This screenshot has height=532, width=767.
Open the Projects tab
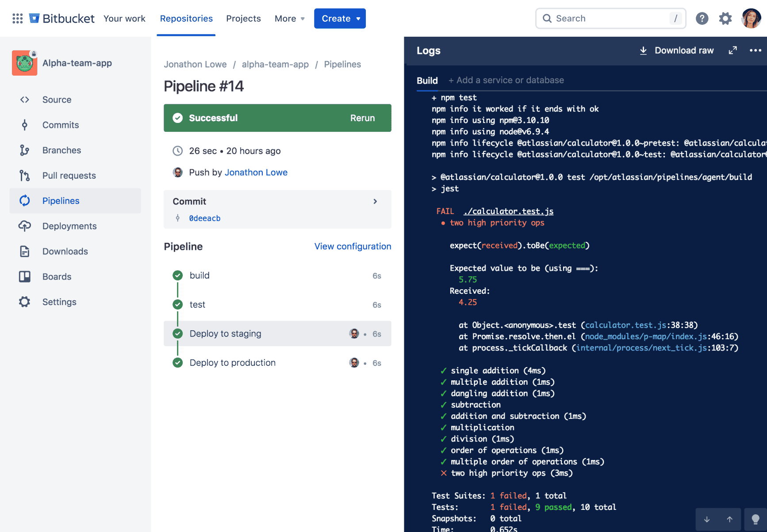tap(243, 19)
